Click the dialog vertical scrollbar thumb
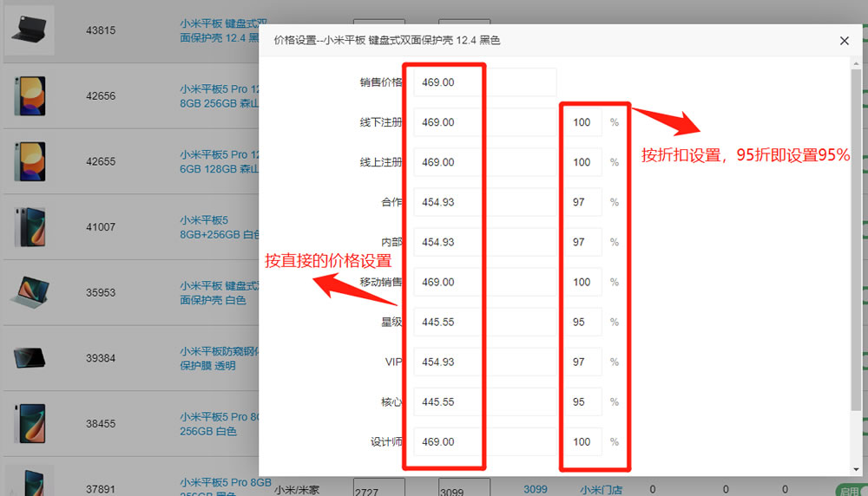Screen dimensions: 868x496 tap(856, 239)
